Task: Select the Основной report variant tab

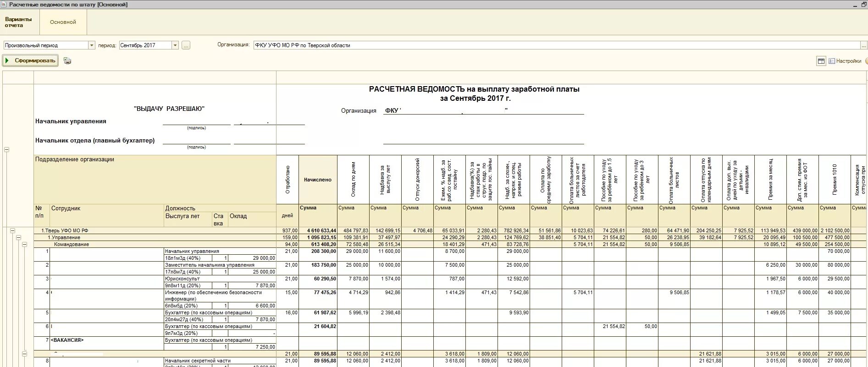Action: (63, 22)
